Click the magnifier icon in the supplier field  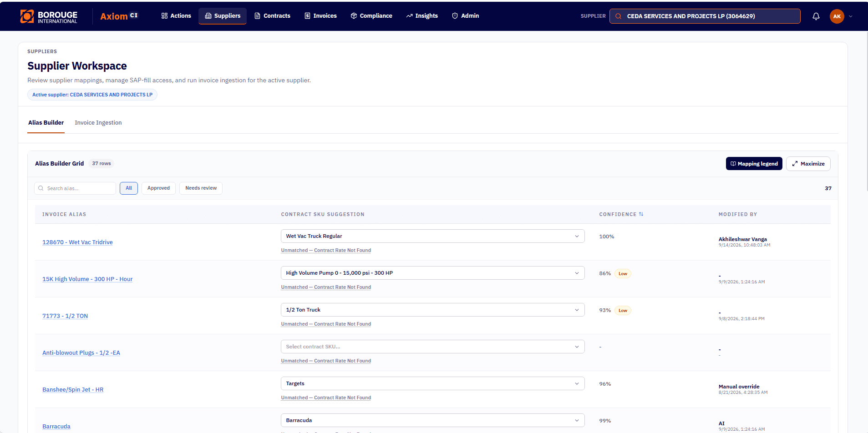point(618,16)
